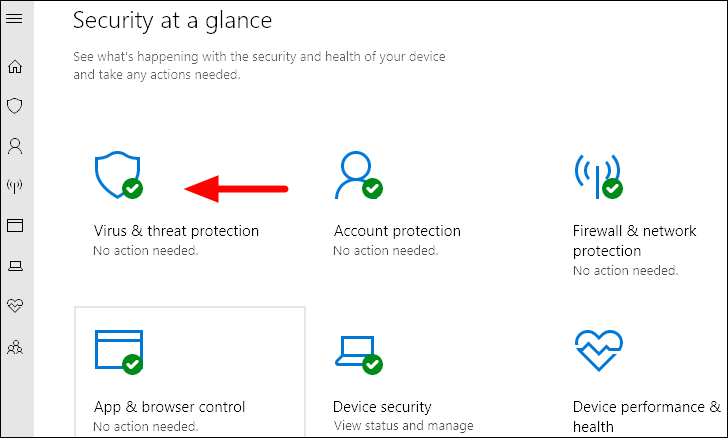
Task: Select the heart health icon in the sidebar
Action: coord(15,305)
